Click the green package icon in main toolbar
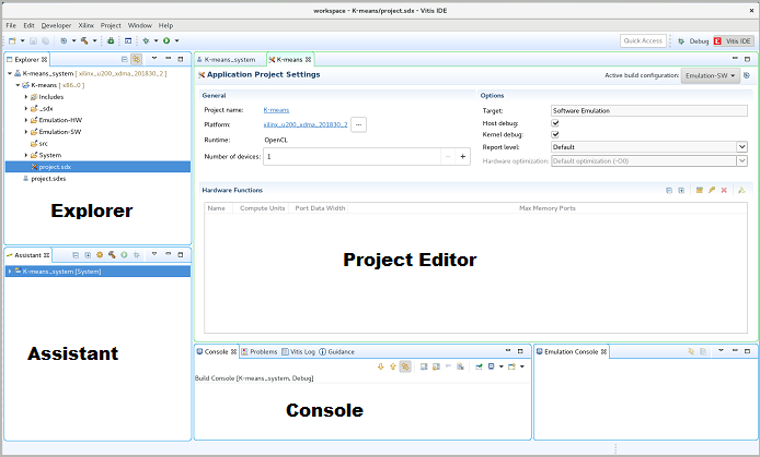This screenshot has width=760, height=457. (111, 41)
